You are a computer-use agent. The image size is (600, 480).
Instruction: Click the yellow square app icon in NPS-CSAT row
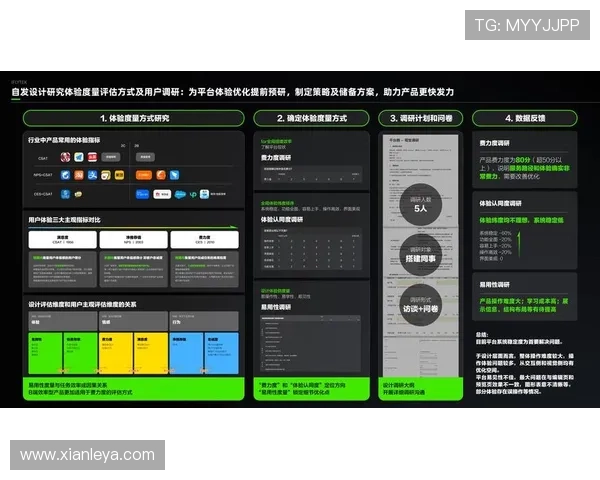click(x=119, y=175)
